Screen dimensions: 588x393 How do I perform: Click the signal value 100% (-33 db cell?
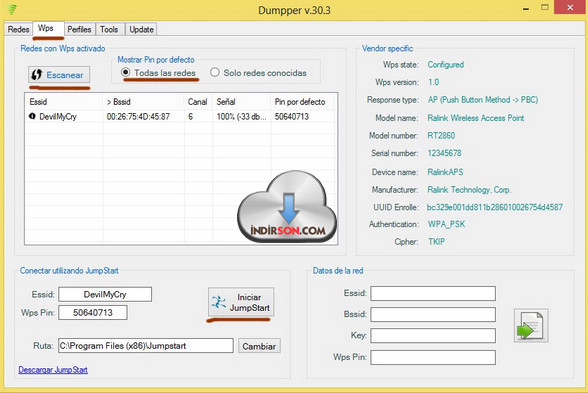(241, 117)
